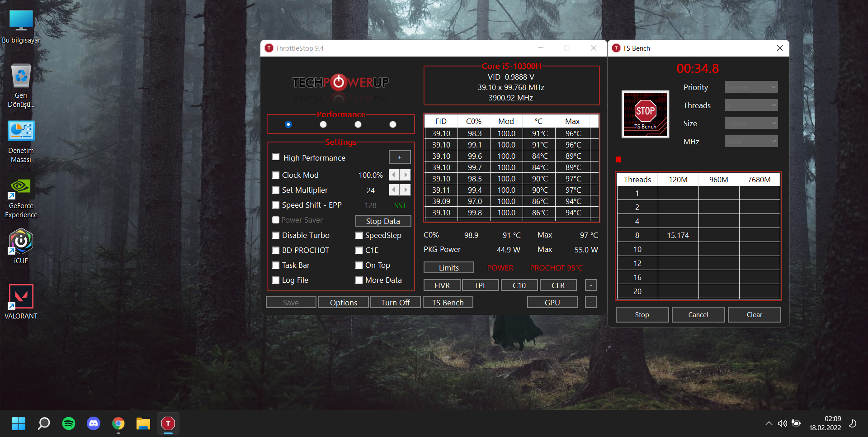Increase Clock Mod with right arrow
868x437 pixels.
pos(406,175)
